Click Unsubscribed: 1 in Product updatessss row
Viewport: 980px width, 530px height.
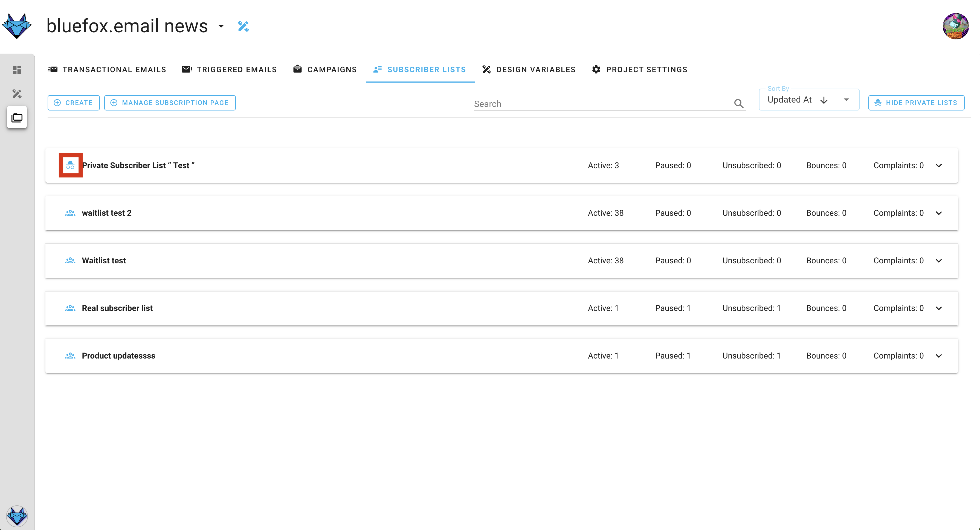coord(751,356)
